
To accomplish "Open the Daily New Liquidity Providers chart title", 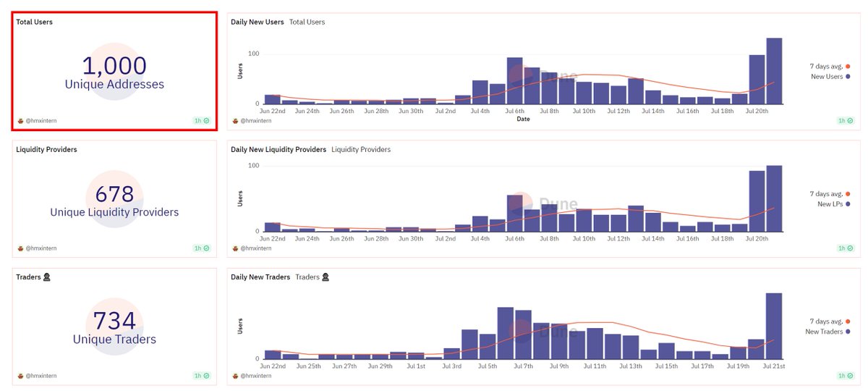I will point(278,150).
